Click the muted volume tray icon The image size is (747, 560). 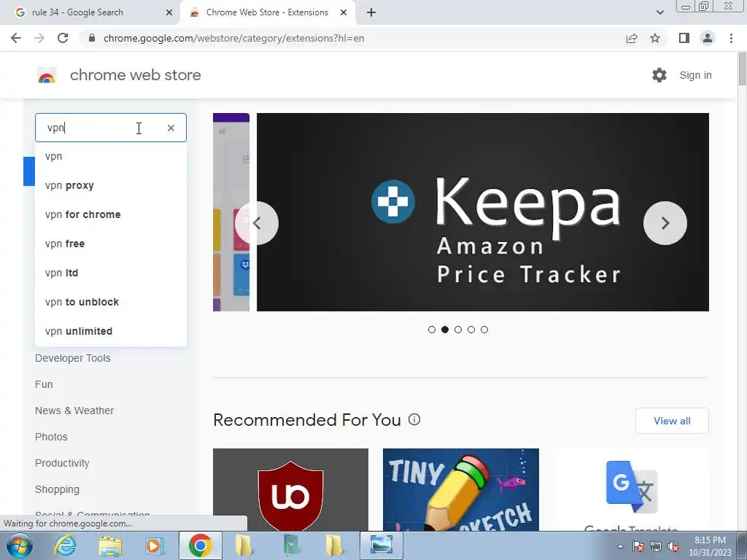coord(673,546)
